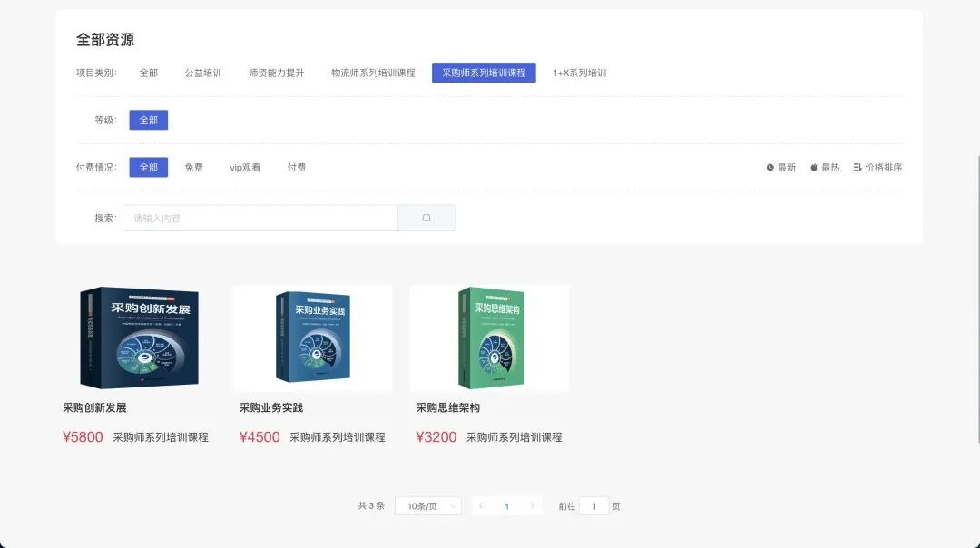Click the clock icon beside 最新 sorting
Screen dimensions: 980x548
pyautogui.click(x=770, y=167)
